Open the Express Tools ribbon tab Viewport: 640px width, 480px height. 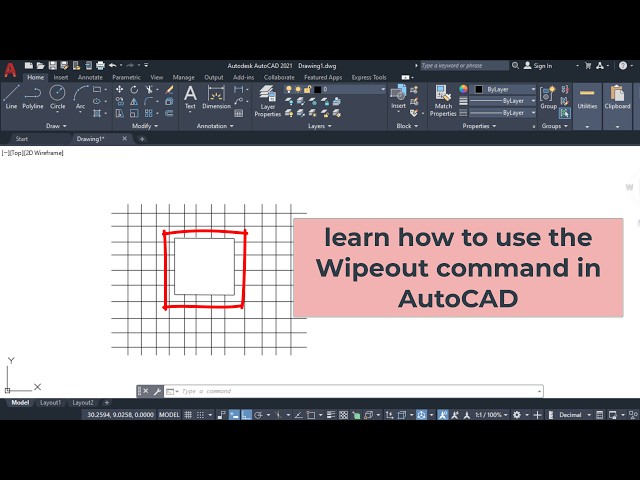(x=369, y=77)
